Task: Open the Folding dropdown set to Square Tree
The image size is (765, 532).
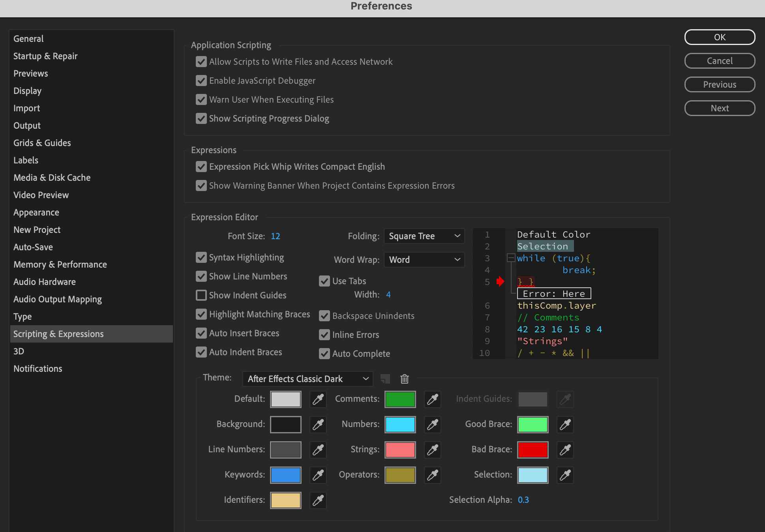Action: (424, 236)
